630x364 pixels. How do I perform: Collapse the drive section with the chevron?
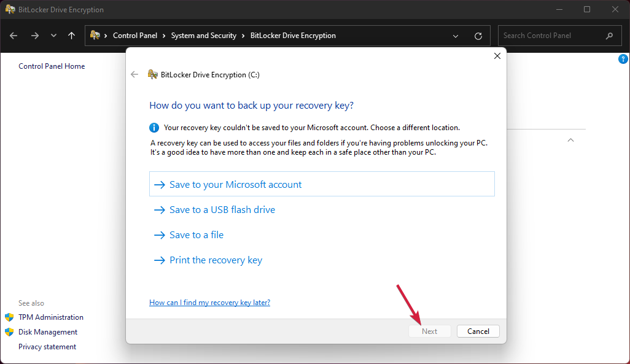point(570,139)
